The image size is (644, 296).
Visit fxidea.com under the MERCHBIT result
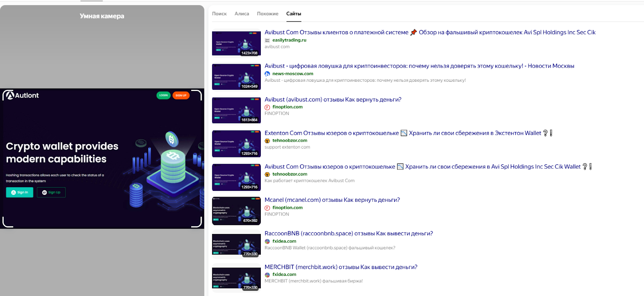(284, 275)
